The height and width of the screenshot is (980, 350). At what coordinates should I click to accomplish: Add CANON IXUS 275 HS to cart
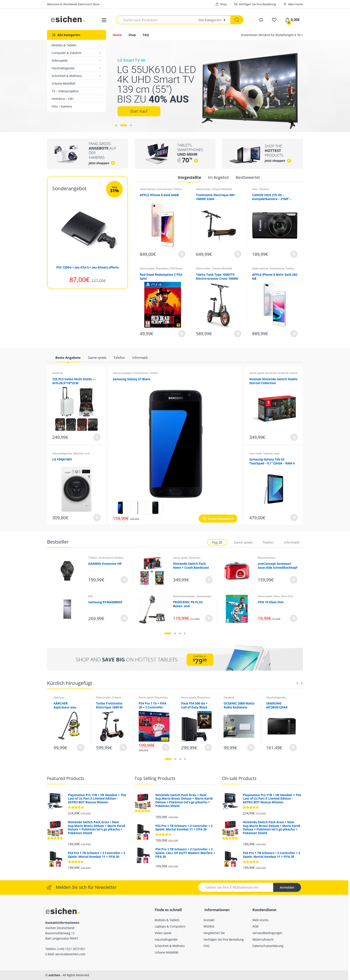point(294,254)
